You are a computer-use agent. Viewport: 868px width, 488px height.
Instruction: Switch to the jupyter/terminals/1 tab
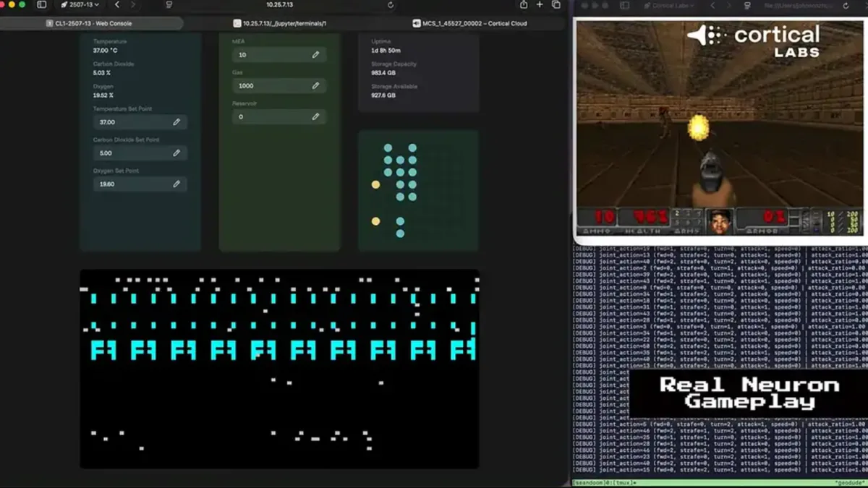tap(280, 23)
